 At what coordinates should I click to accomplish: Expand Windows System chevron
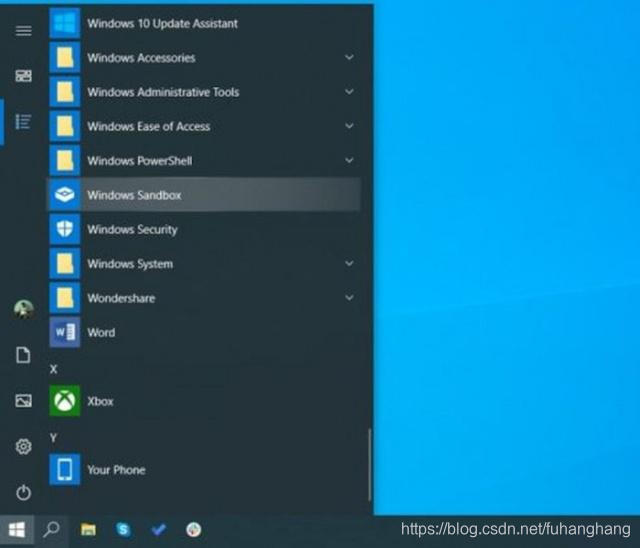tap(349, 263)
